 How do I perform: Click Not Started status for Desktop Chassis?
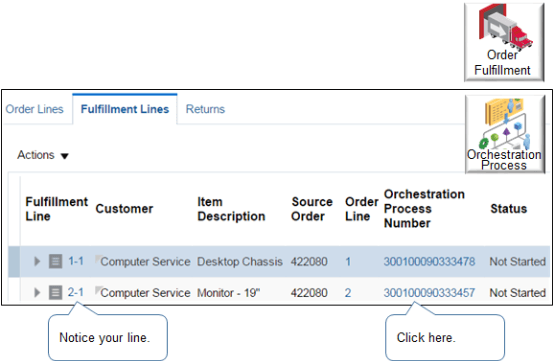(518, 262)
